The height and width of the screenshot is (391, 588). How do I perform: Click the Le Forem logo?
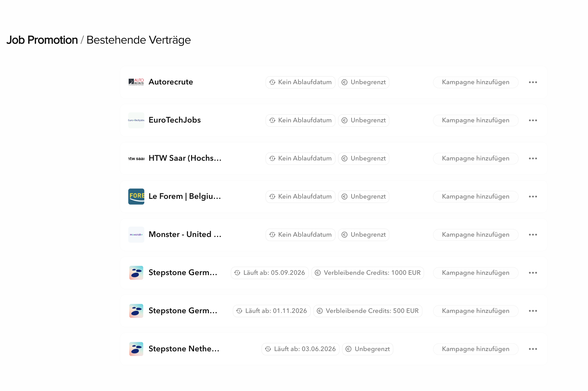(136, 196)
